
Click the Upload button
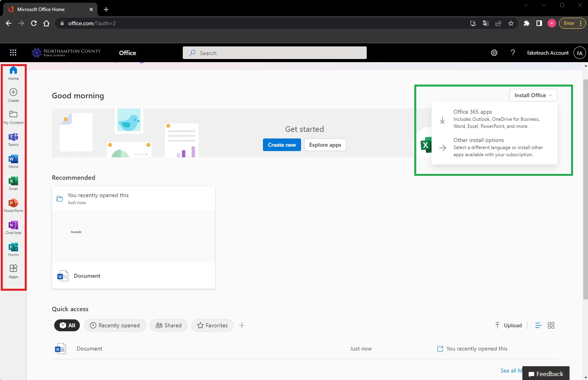point(508,325)
